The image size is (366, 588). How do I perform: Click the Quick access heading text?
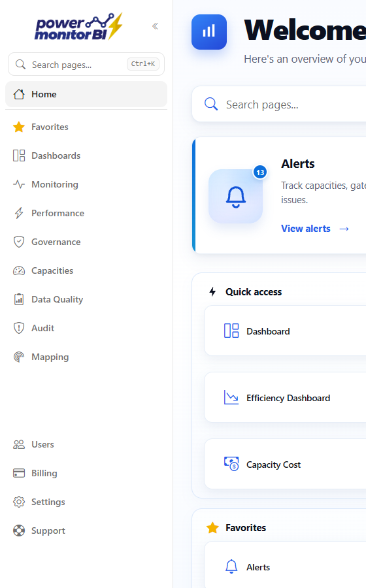tap(254, 292)
